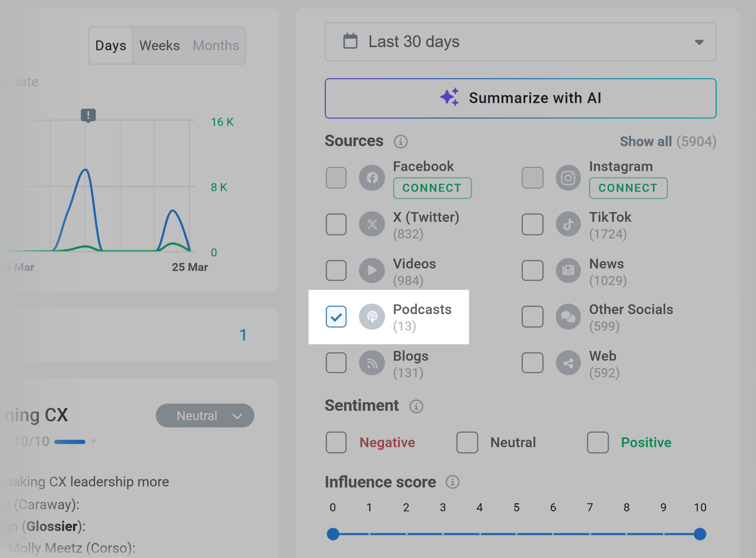Click the Show all sources link

point(646,142)
